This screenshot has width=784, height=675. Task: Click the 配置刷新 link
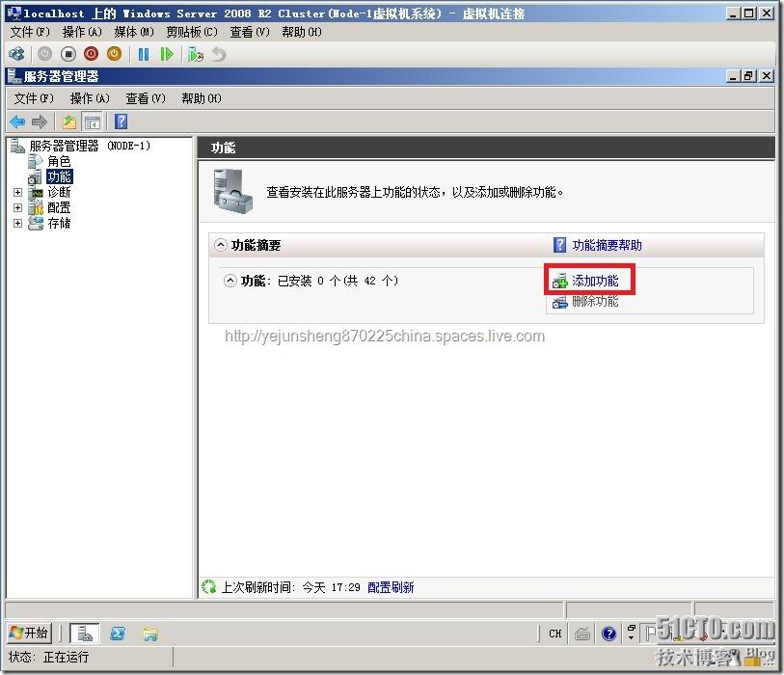[x=391, y=587]
